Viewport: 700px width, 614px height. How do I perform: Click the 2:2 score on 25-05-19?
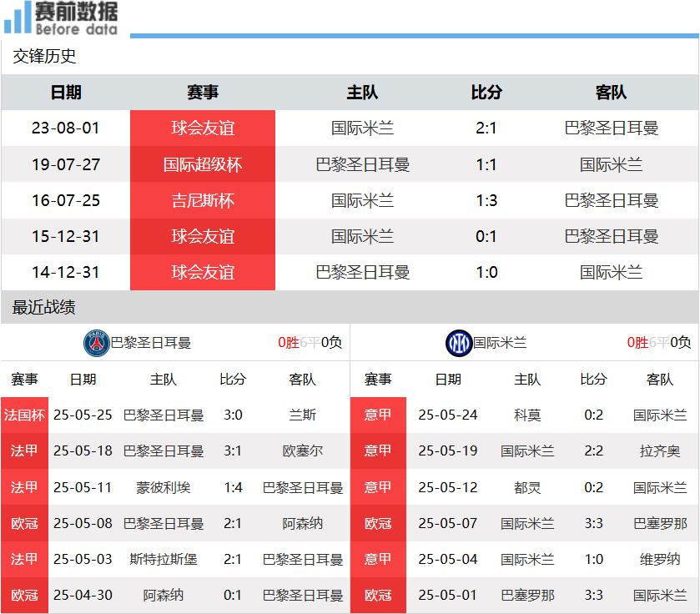tap(594, 450)
